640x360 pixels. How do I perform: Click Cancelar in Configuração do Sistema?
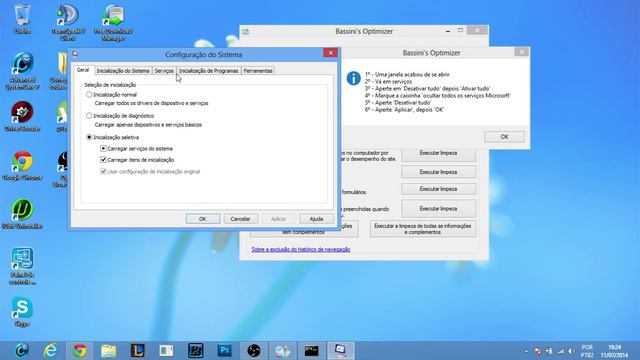(x=240, y=219)
